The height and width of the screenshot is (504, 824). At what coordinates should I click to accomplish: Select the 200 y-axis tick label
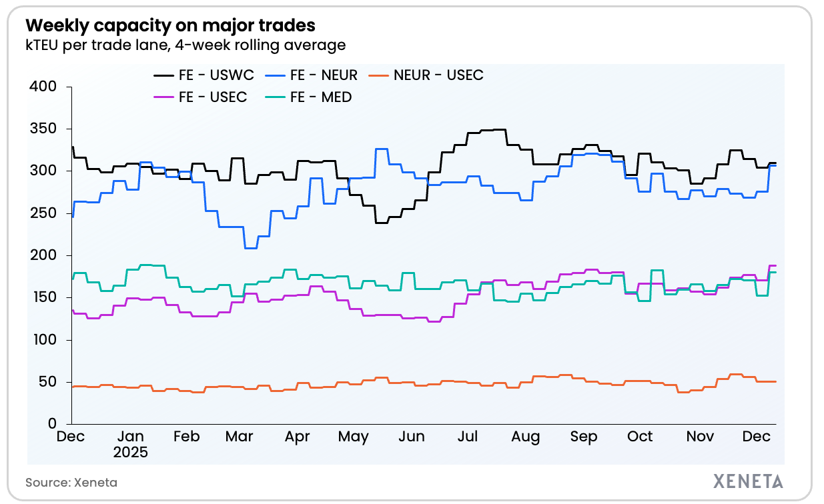[44, 255]
